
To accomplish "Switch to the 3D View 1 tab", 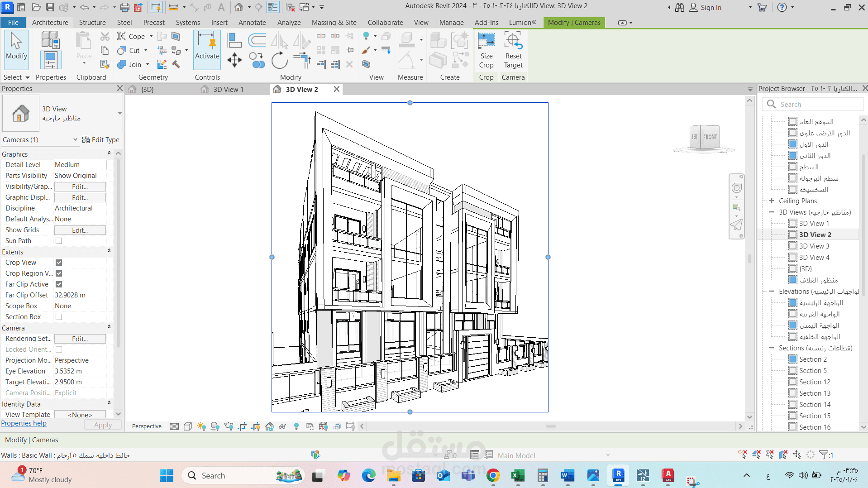I will click(x=228, y=89).
